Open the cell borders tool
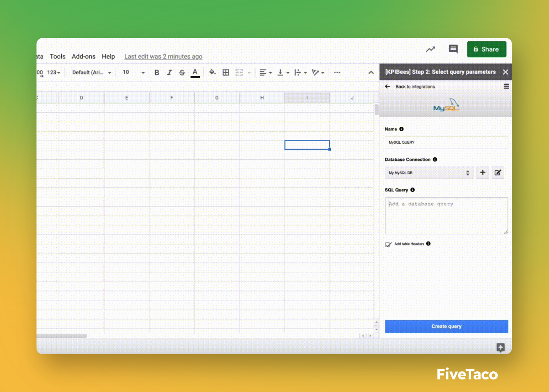 click(226, 72)
